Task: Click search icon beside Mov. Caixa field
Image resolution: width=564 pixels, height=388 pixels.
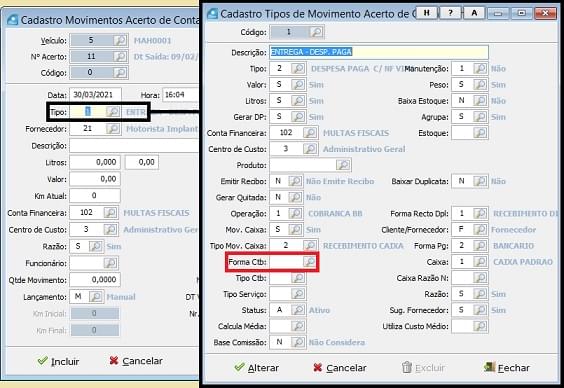Action: click(x=296, y=229)
